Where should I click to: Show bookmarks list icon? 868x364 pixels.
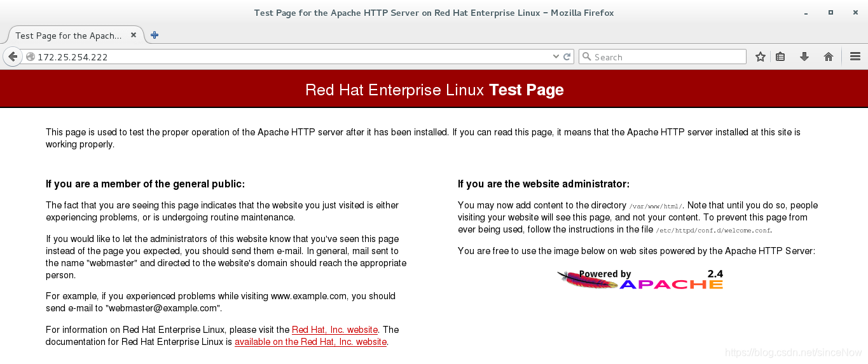(780, 57)
